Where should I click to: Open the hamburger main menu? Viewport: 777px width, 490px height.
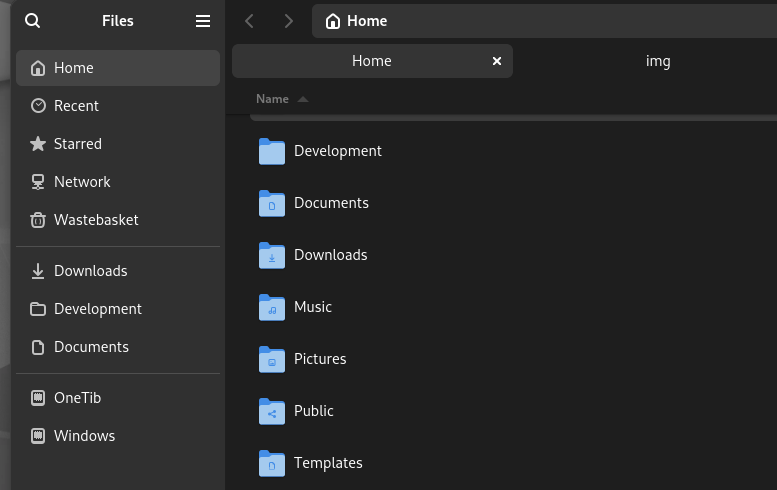point(203,21)
